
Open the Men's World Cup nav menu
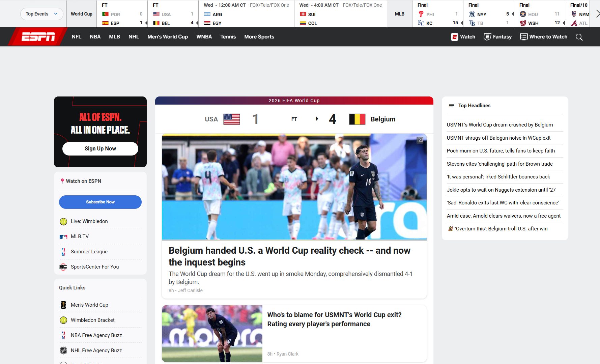(168, 37)
